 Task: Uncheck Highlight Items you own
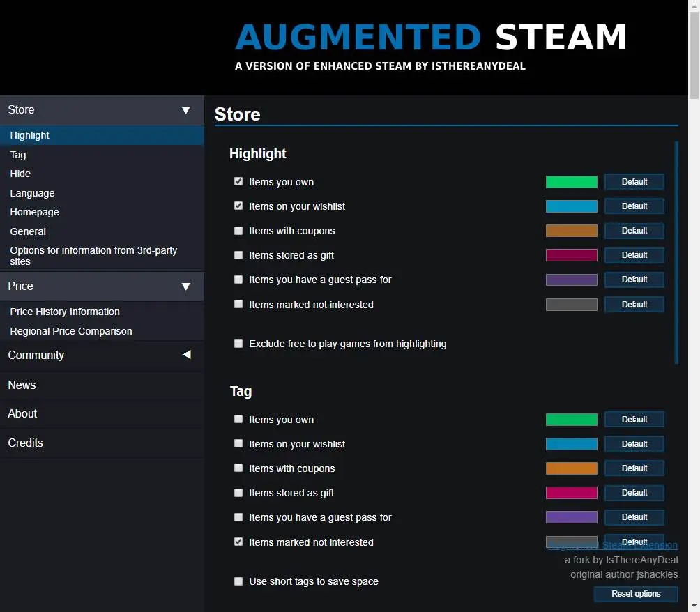click(238, 181)
